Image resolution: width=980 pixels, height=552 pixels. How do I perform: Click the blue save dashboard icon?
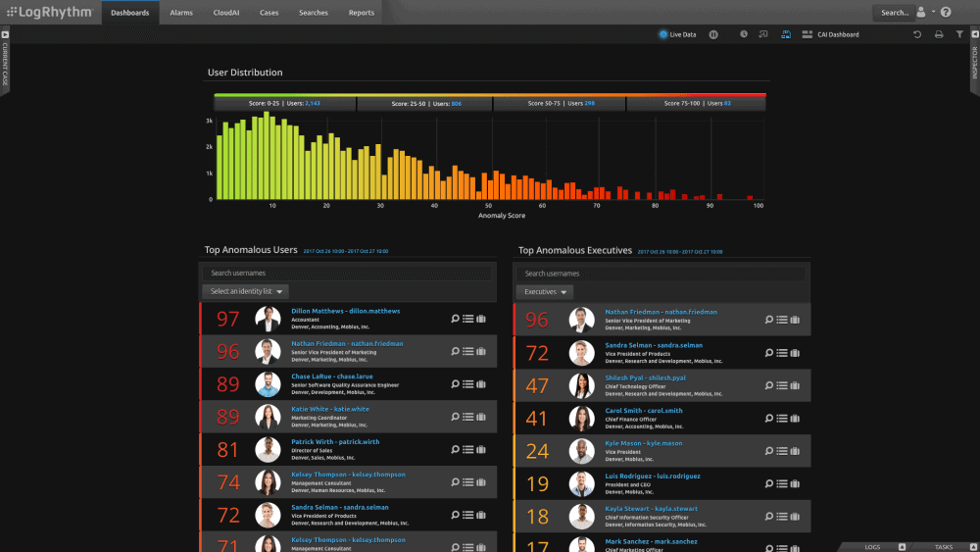785,34
